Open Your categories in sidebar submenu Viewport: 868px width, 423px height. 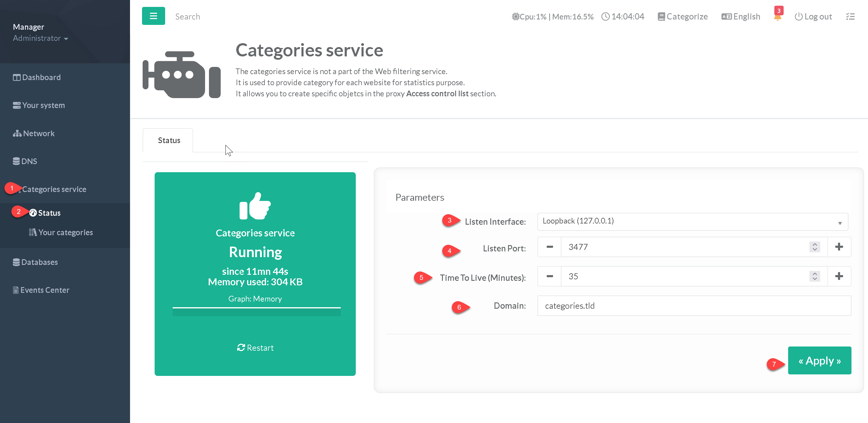click(x=65, y=232)
